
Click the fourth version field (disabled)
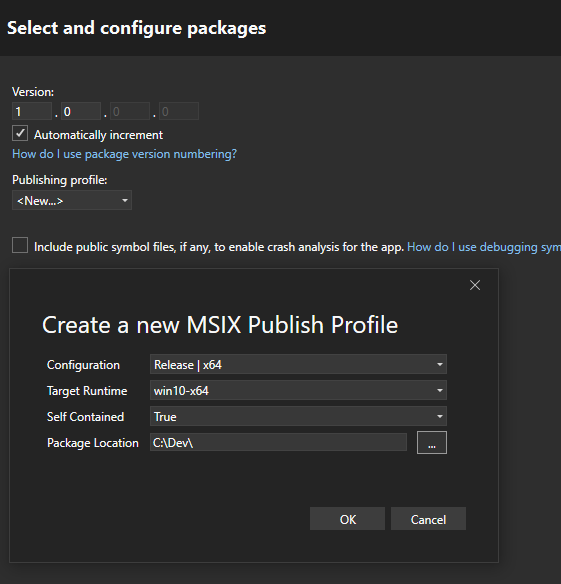(x=179, y=111)
